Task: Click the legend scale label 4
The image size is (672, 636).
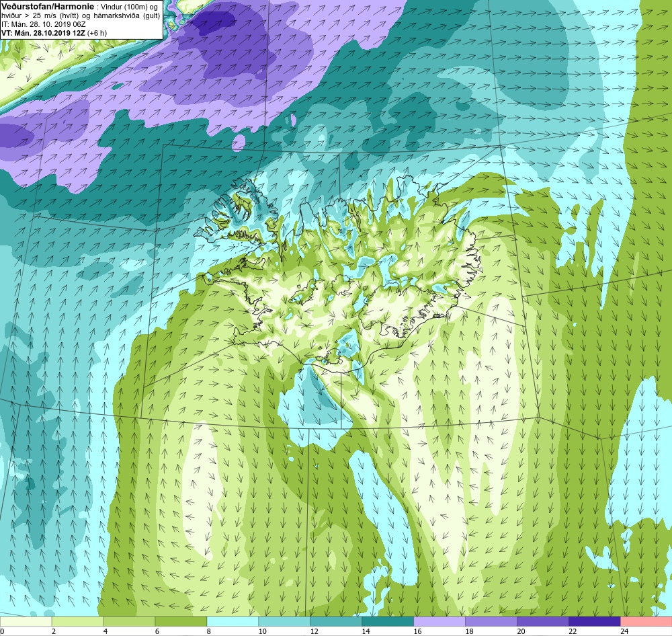Action: (106, 631)
